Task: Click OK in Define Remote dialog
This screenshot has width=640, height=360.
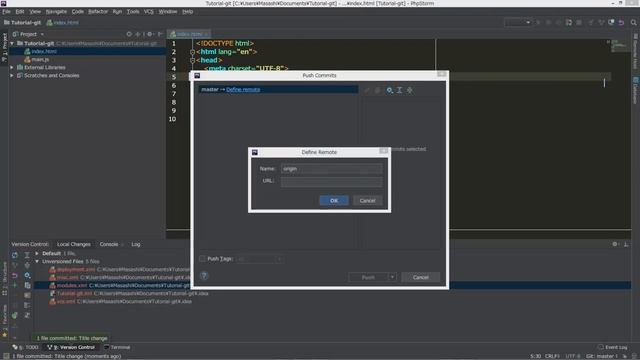Action: click(x=334, y=200)
